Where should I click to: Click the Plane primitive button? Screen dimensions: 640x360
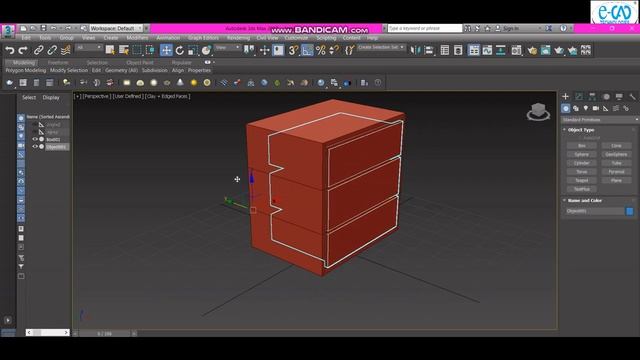tap(616, 180)
